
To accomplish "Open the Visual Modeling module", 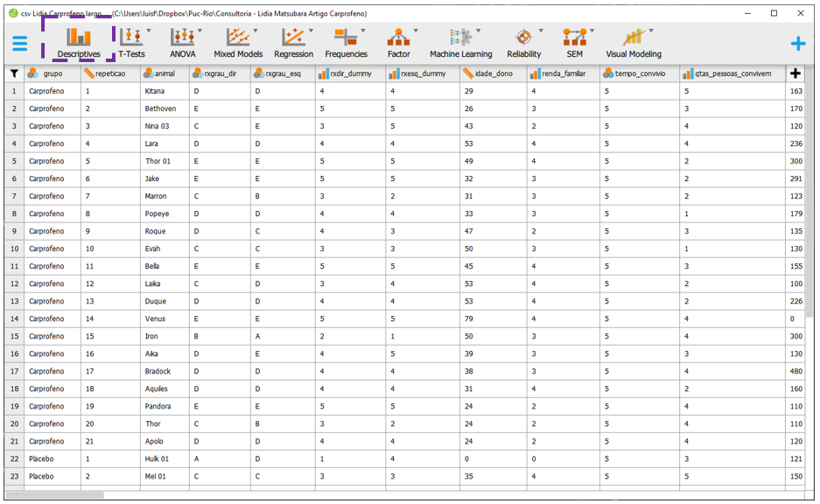I will tap(634, 42).
